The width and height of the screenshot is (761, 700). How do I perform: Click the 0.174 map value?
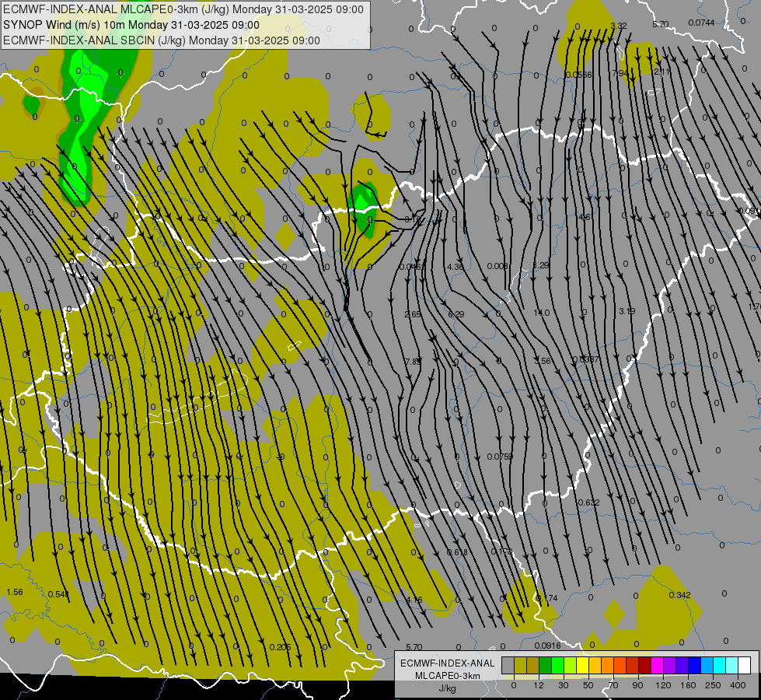click(547, 598)
